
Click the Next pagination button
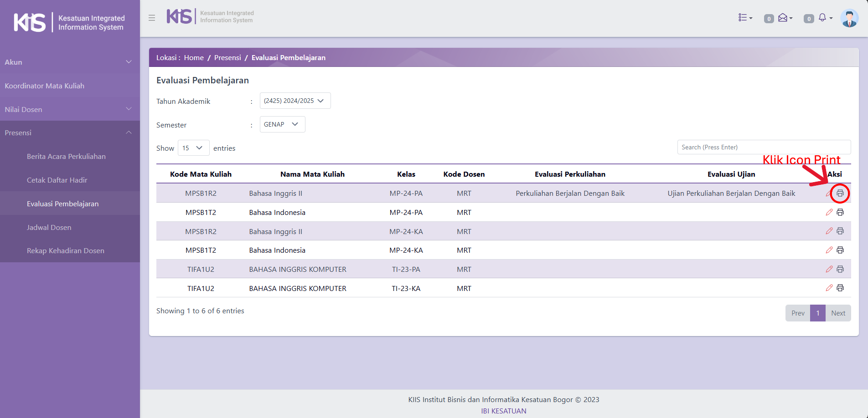pos(838,313)
